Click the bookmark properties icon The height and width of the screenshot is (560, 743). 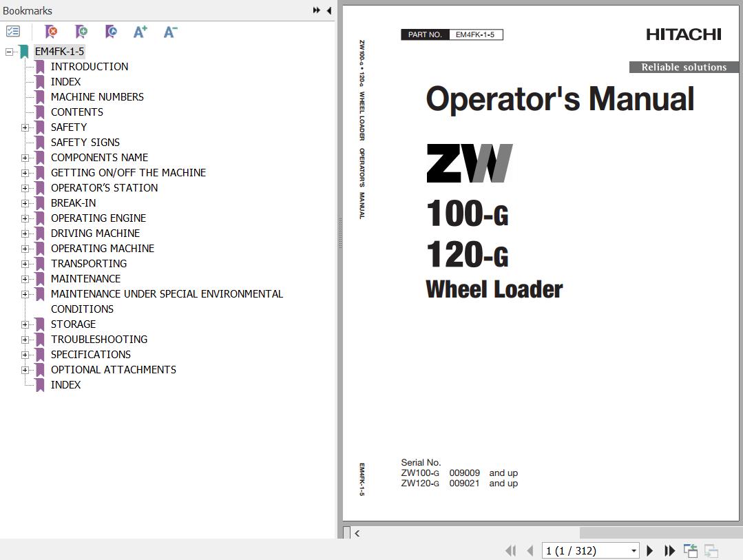(111, 32)
